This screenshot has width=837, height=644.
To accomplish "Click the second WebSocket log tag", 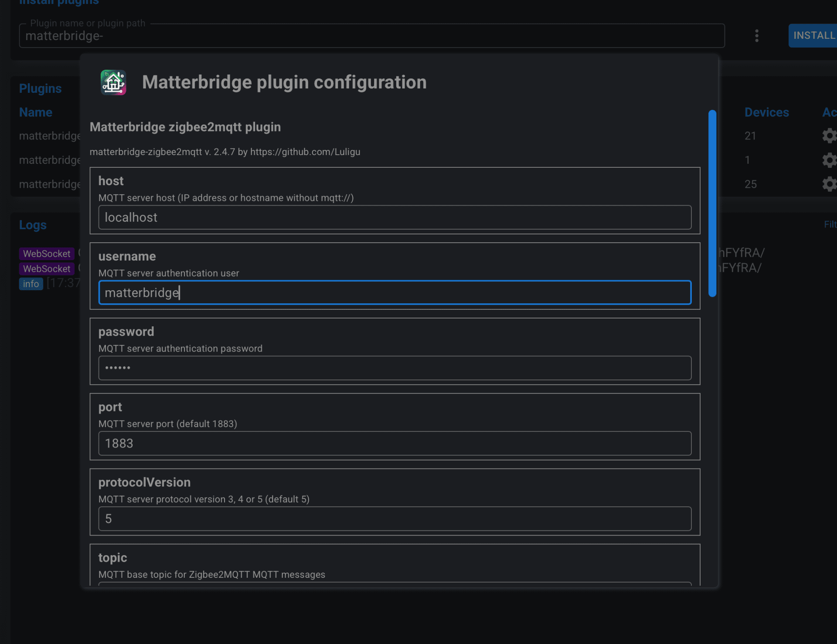I will click(x=47, y=269).
